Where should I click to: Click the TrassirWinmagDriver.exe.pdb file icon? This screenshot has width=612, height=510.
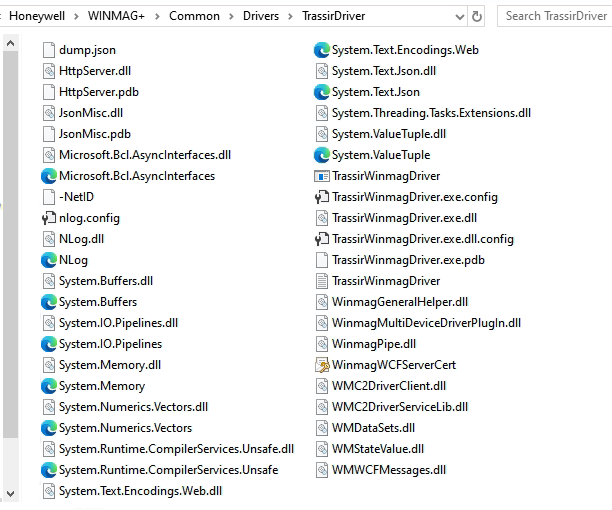(322, 260)
